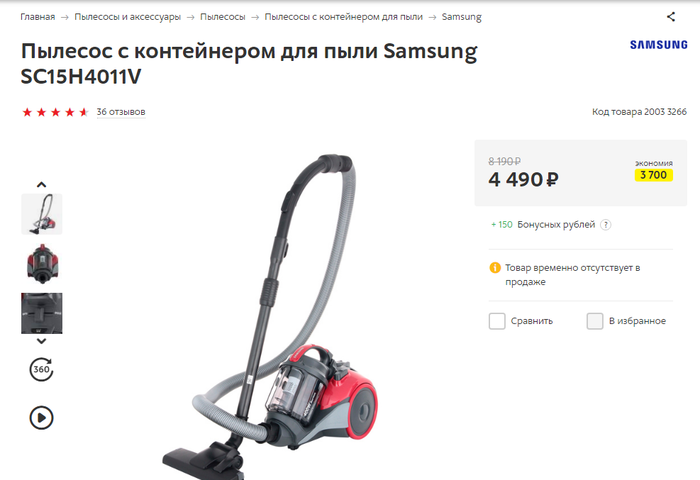Screen dimensions: 700x480
Task: Click the Samsung brand logo
Action: 658,45
